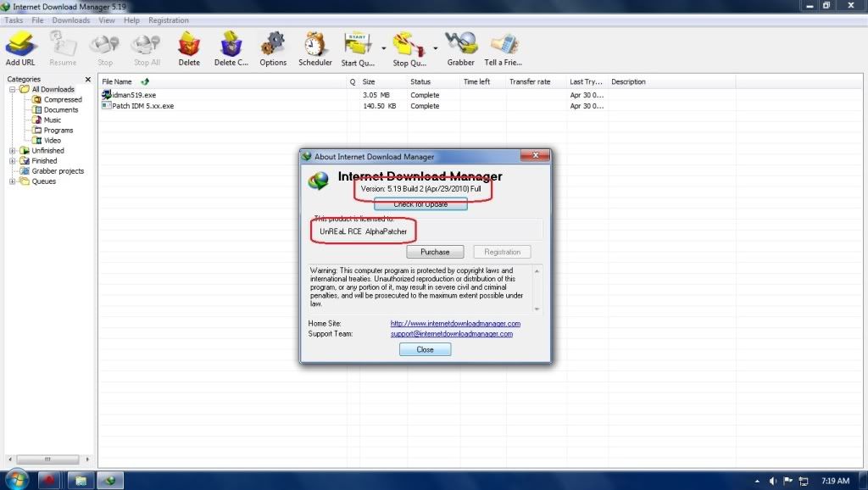Click the Tell a Friend icon

(x=503, y=48)
